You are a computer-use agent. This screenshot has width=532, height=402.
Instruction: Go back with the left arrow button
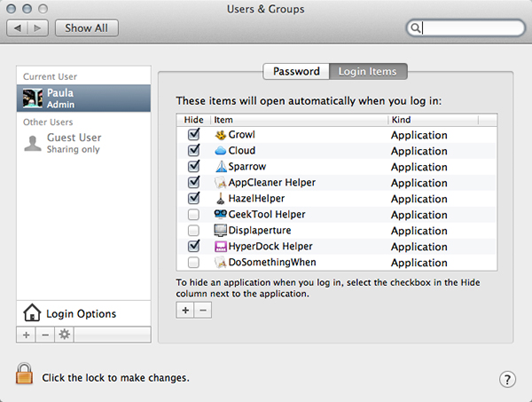point(17,28)
